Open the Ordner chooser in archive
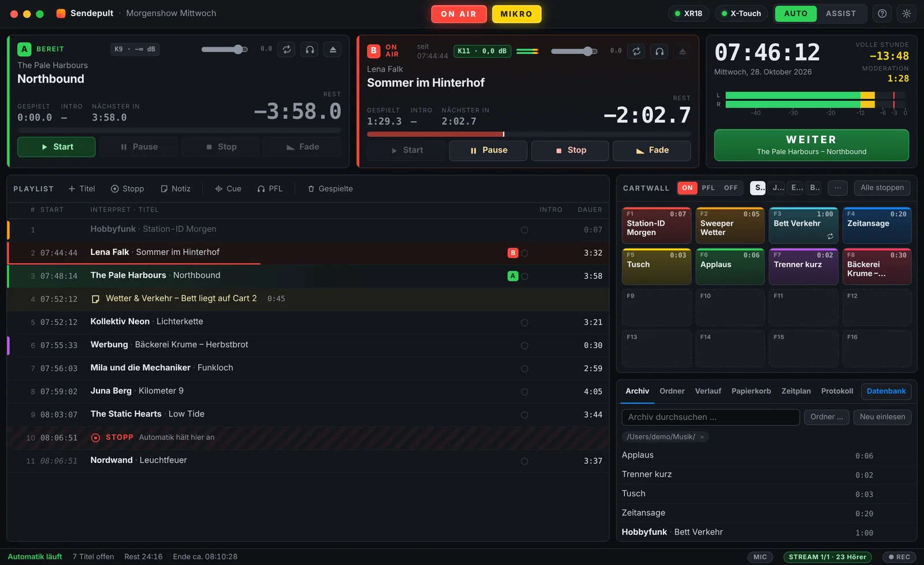The image size is (924, 565). coord(826,417)
